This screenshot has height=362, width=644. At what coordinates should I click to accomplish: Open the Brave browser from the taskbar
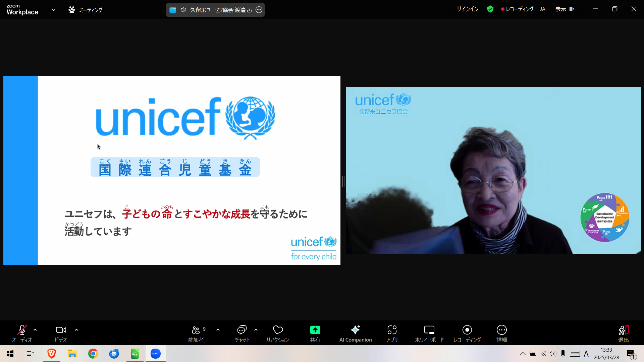click(x=52, y=354)
